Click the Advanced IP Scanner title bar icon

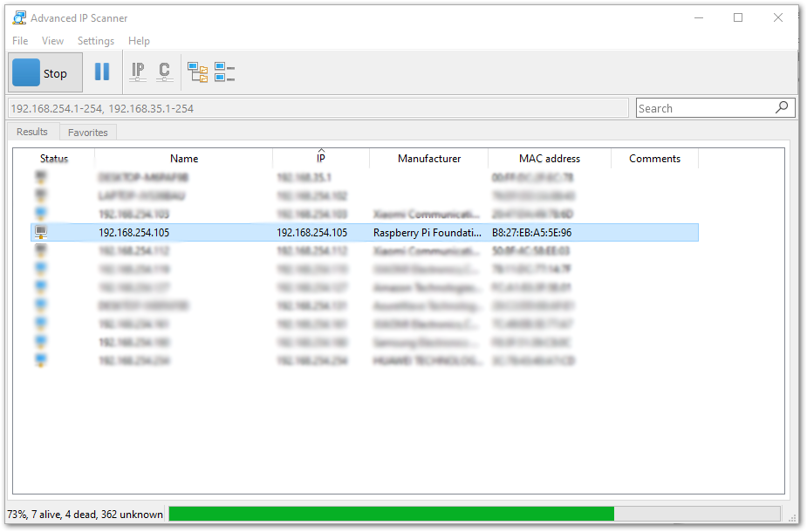[x=19, y=17]
